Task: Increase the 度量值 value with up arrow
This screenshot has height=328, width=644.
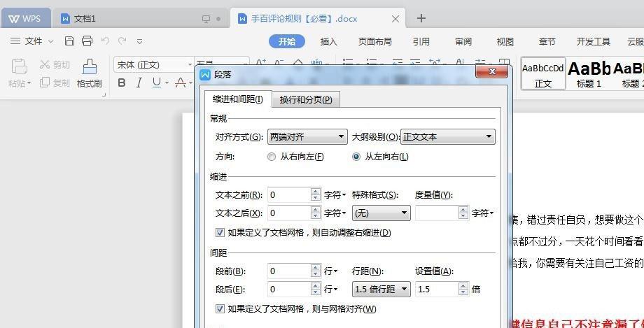Action: 463,210
